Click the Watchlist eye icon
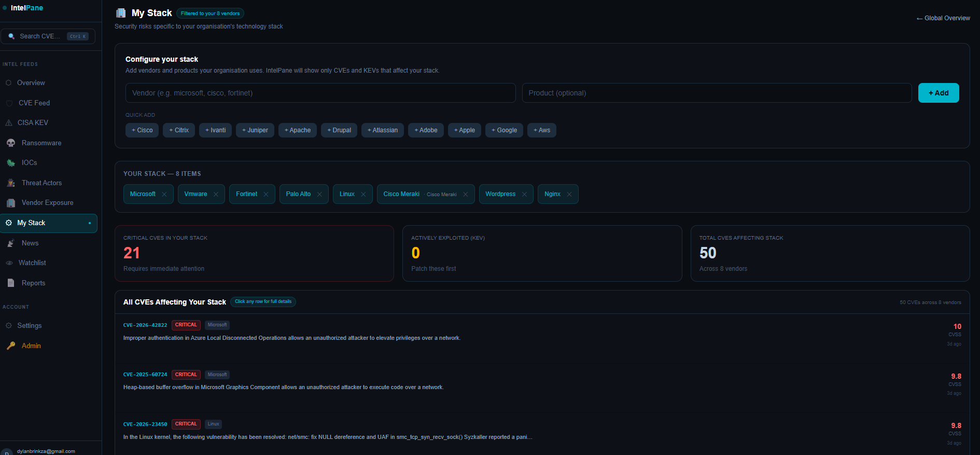 [x=9, y=263]
